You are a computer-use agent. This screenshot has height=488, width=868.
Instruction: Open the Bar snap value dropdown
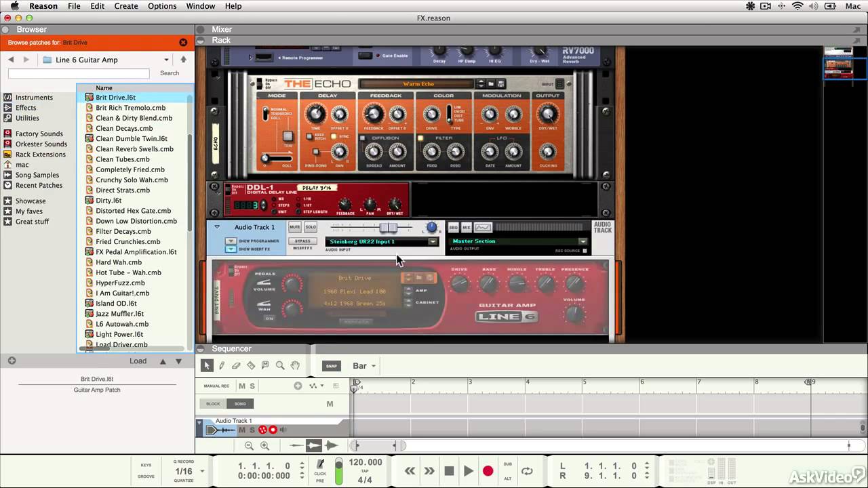[x=364, y=366]
